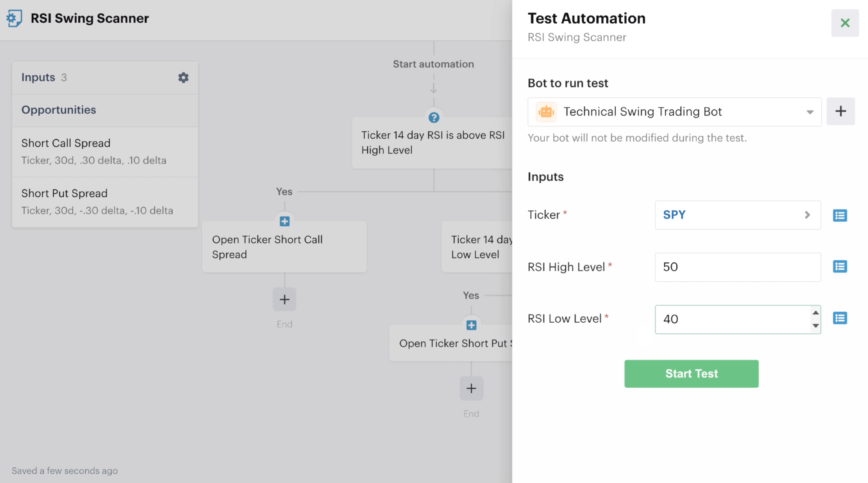
Task: Add action below Open Ticker Short Call Spread
Action: (285, 299)
